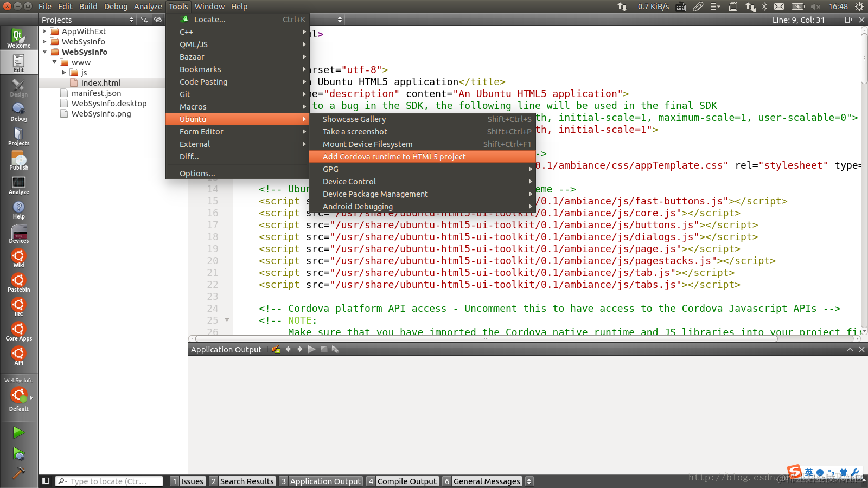Screen dimensions: 868x488
Task: Open the battery indicator
Action: click(797, 7)
